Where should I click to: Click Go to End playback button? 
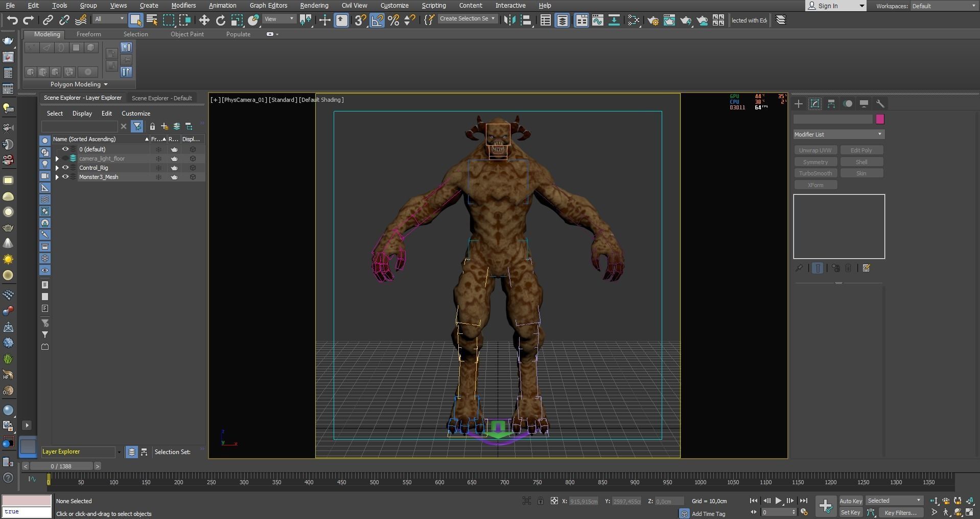click(x=803, y=501)
